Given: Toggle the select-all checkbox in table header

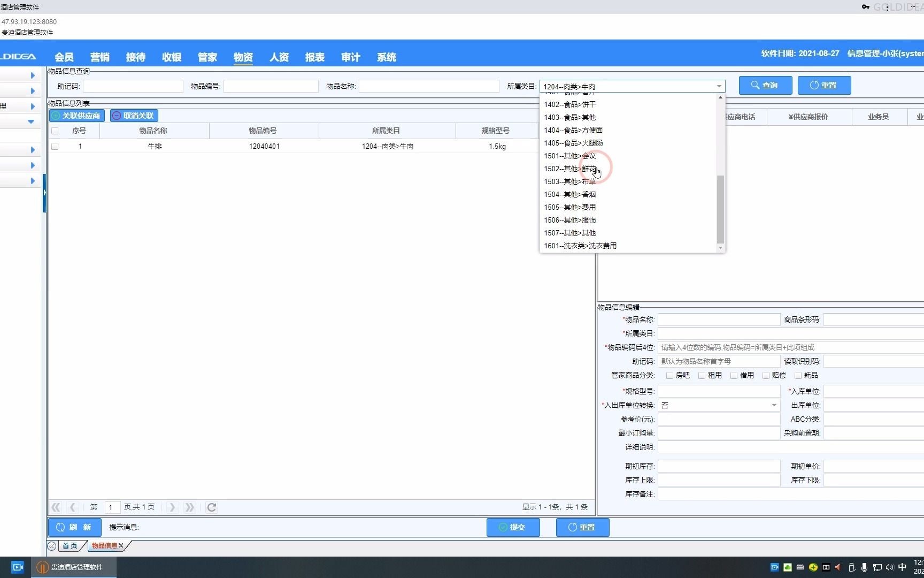Looking at the screenshot, I should point(55,131).
